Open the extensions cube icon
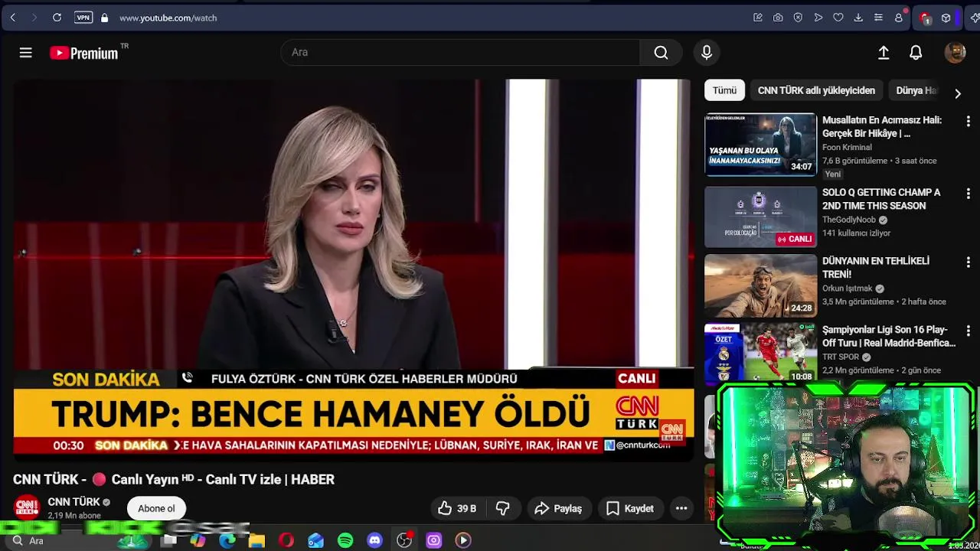The height and width of the screenshot is (551, 980). (x=946, y=18)
